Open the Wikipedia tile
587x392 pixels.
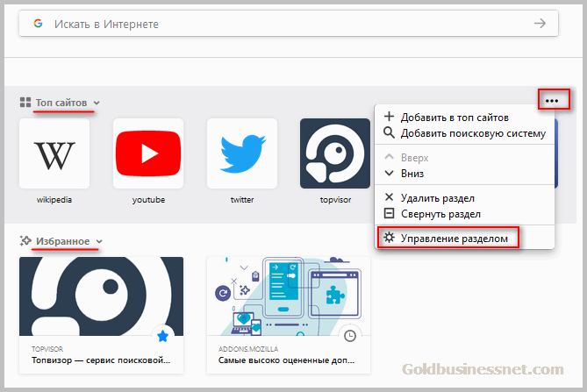click(x=54, y=153)
